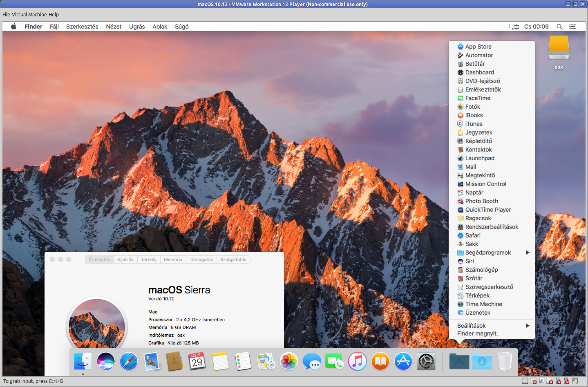588x387 pixels.
Task: Open the Fájl menu
Action: (x=54, y=27)
